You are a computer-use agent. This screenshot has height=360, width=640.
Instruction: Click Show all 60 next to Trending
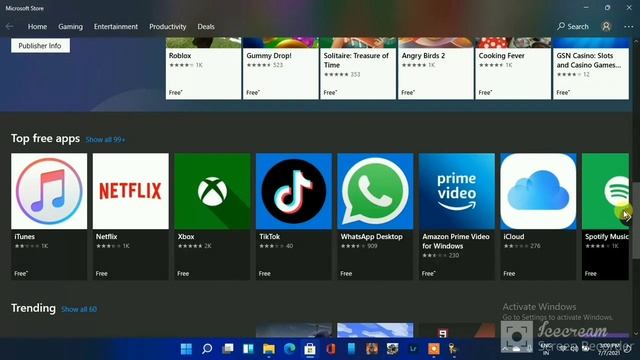79,309
